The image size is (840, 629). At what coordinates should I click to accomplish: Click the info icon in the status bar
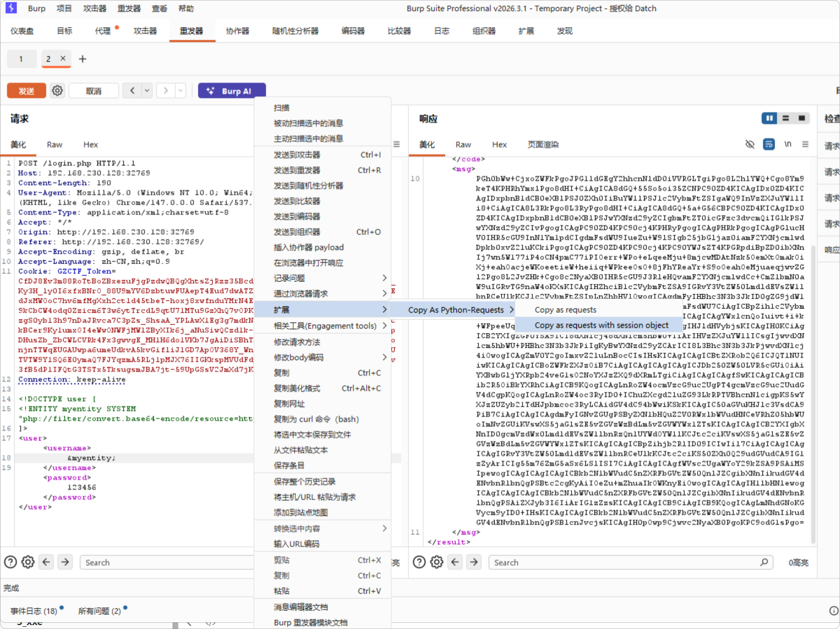[833, 611]
